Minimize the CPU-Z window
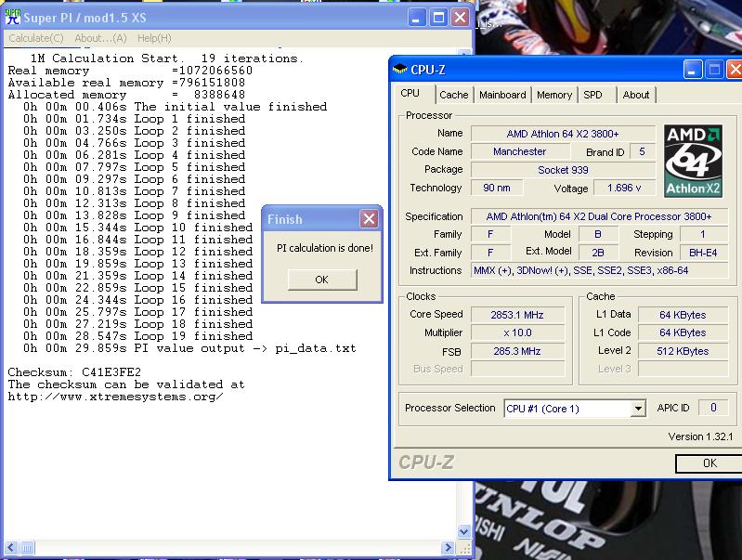 tap(692, 70)
